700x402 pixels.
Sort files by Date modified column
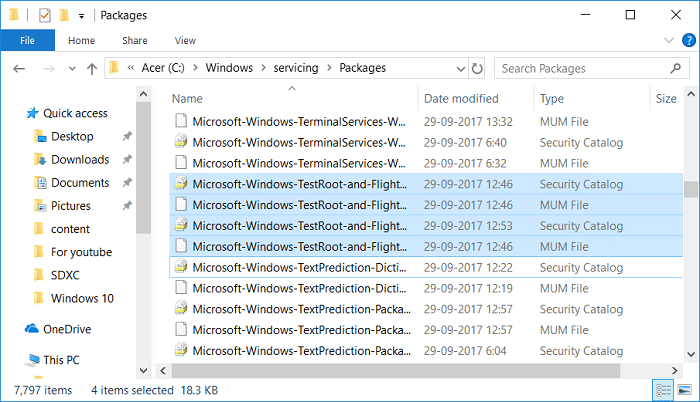click(463, 98)
